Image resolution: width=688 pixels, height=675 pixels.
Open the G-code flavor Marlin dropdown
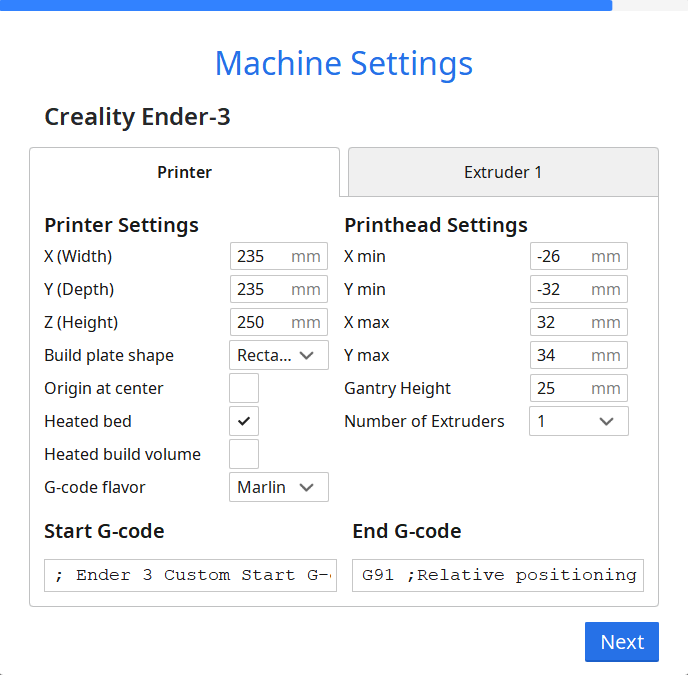[x=279, y=487]
